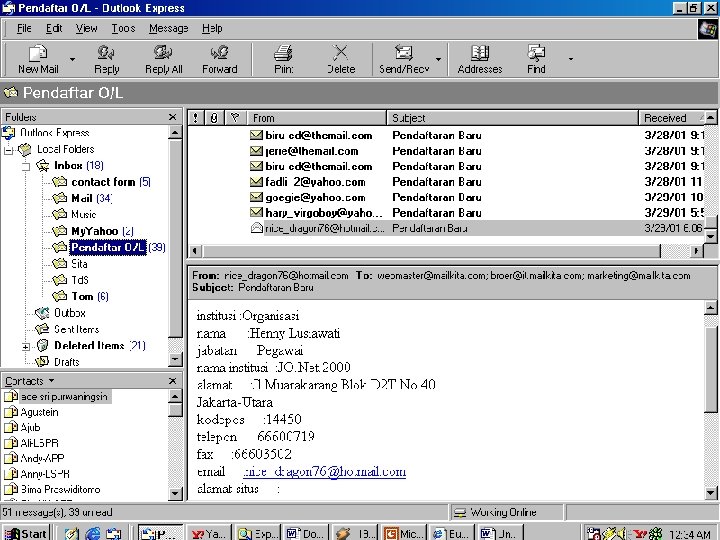Click the Reply All icon
The height and width of the screenshot is (540, 720).
click(163, 58)
